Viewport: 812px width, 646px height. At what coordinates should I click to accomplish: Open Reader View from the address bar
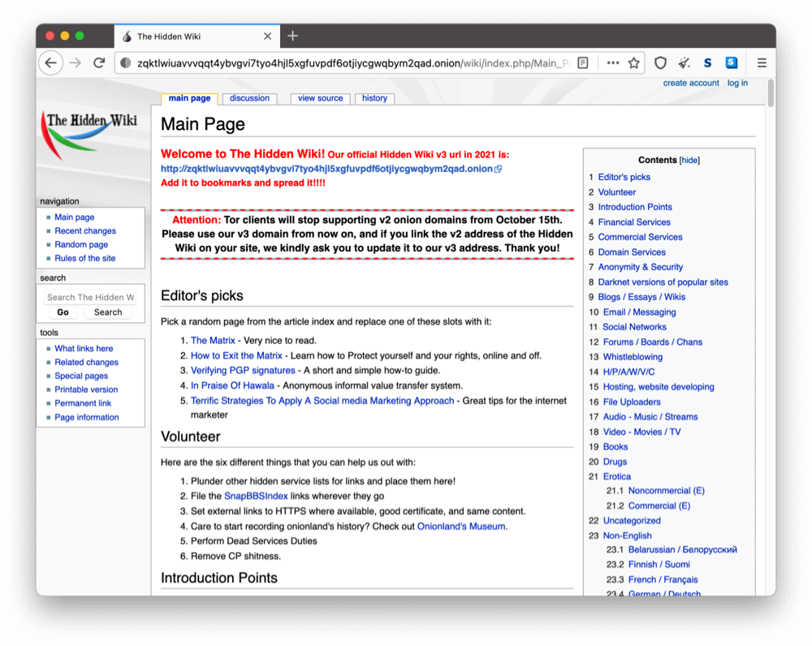[582, 62]
